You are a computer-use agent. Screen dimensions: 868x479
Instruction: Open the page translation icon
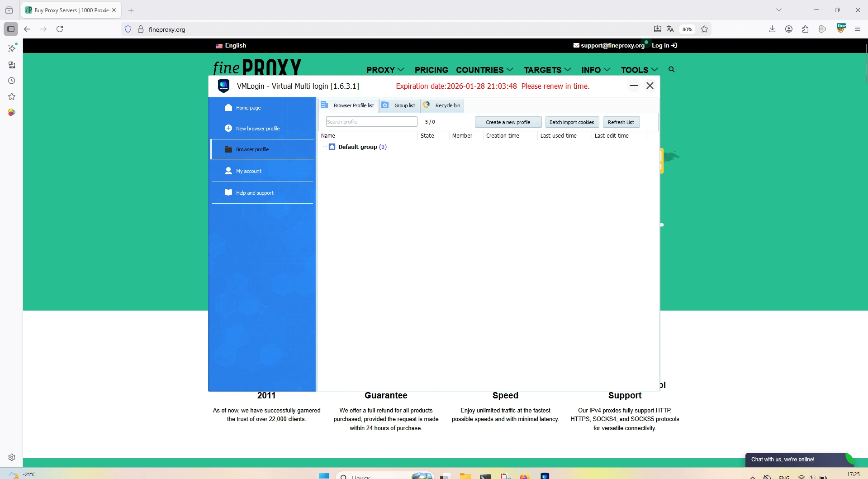click(x=670, y=29)
